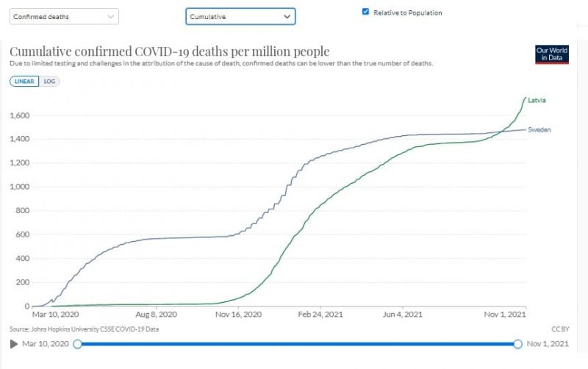Uncheck the Relative to Population checkbox

click(x=366, y=12)
